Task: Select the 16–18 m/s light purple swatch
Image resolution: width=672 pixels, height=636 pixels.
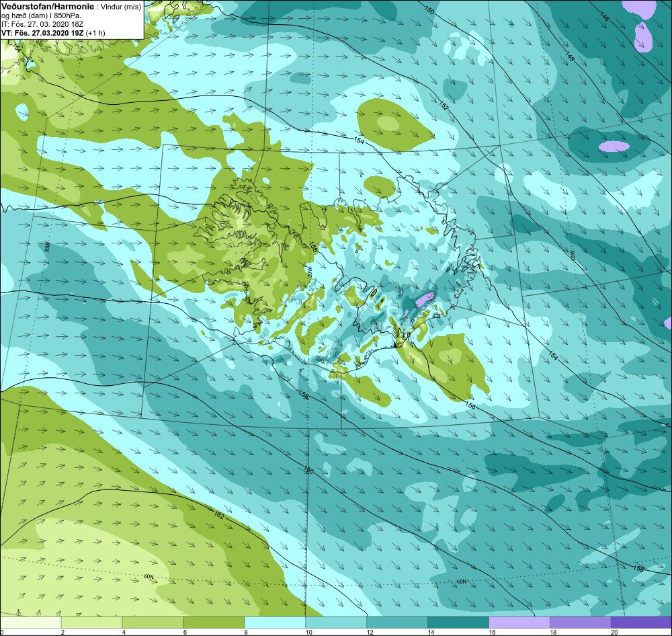Action: (x=519, y=622)
